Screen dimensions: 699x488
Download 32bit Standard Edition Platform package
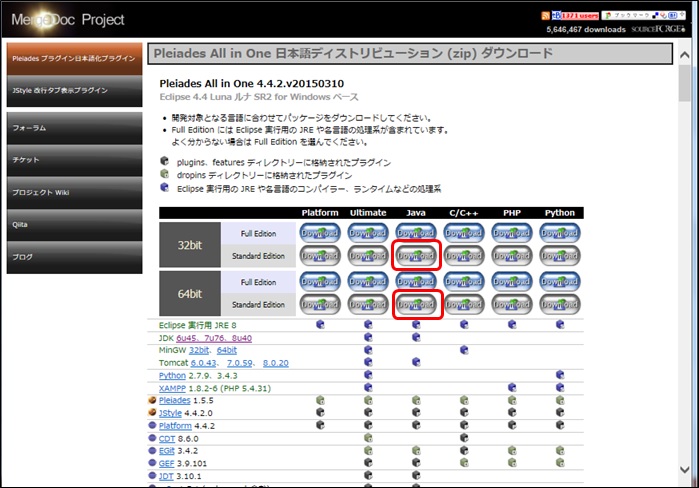(320, 256)
